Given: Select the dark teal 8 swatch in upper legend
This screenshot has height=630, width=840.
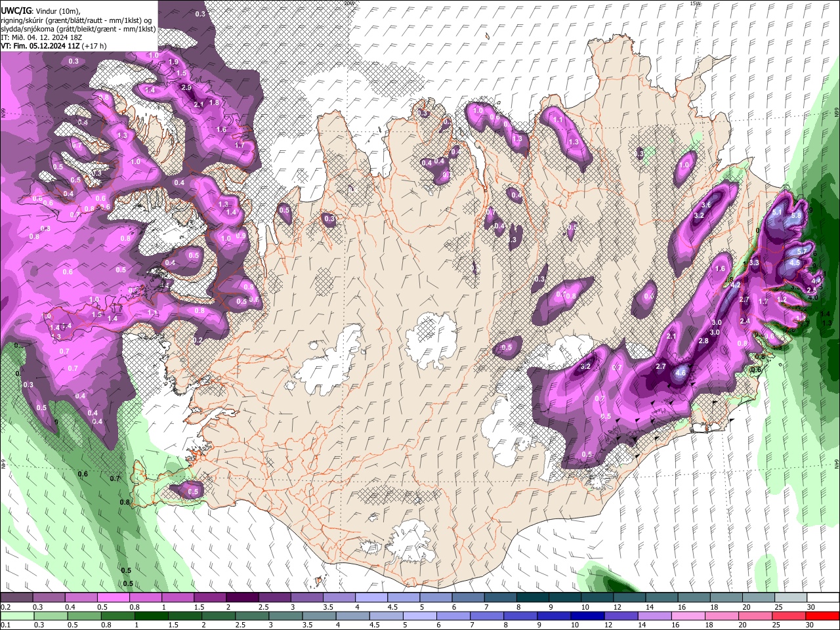Looking at the screenshot, I should [x=532, y=598].
